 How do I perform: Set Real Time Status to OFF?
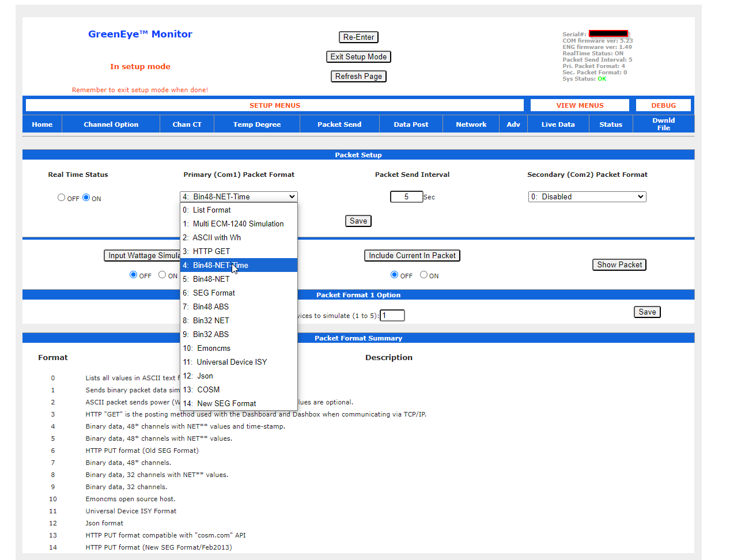61,198
